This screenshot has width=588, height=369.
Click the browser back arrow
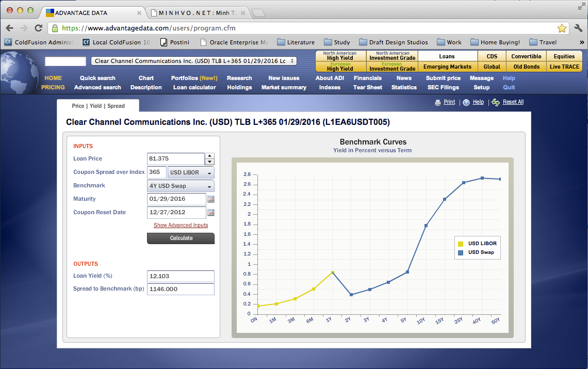10,28
